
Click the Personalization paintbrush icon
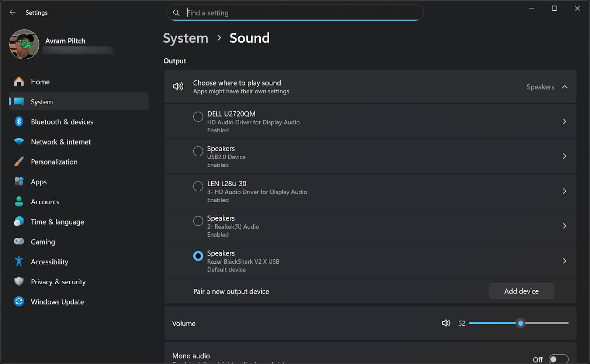(19, 162)
